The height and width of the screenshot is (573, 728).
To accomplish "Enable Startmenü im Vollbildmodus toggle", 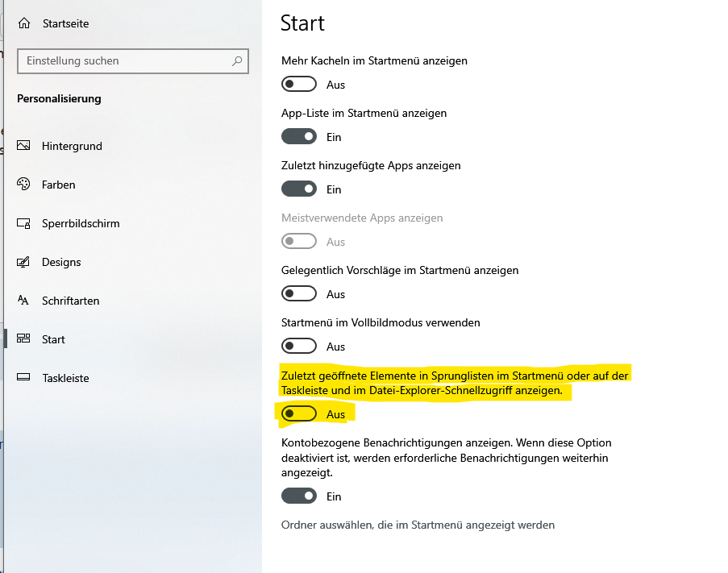I will [298, 347].
